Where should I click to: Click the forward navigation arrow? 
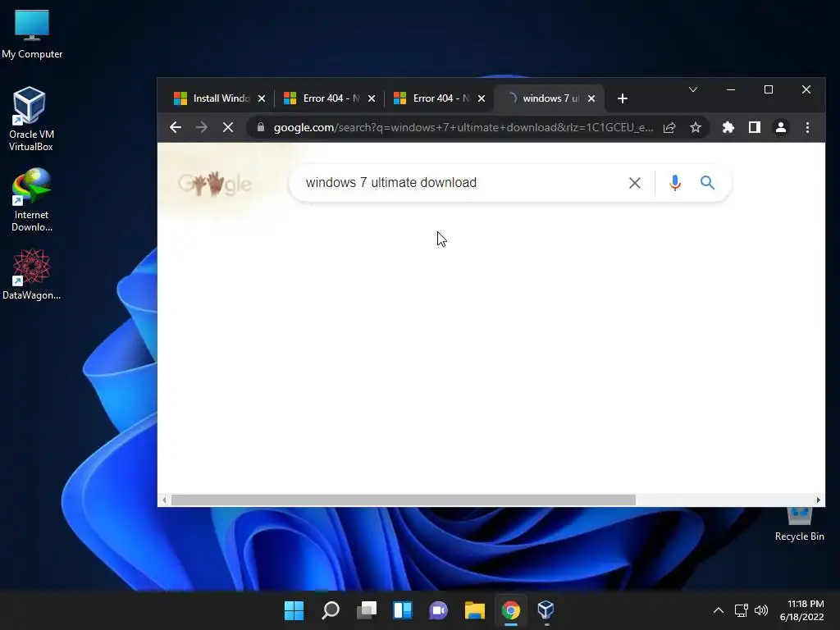coord(202,127)
